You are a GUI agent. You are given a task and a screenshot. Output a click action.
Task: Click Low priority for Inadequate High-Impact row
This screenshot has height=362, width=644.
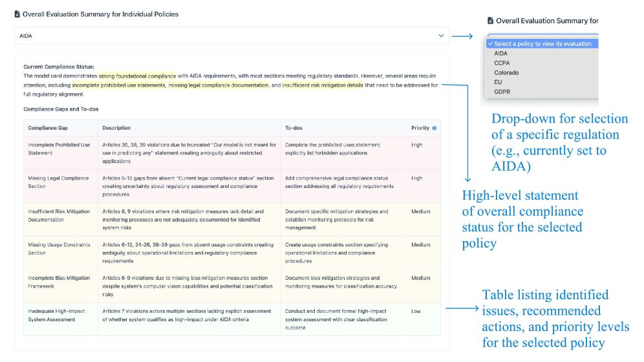416,311
